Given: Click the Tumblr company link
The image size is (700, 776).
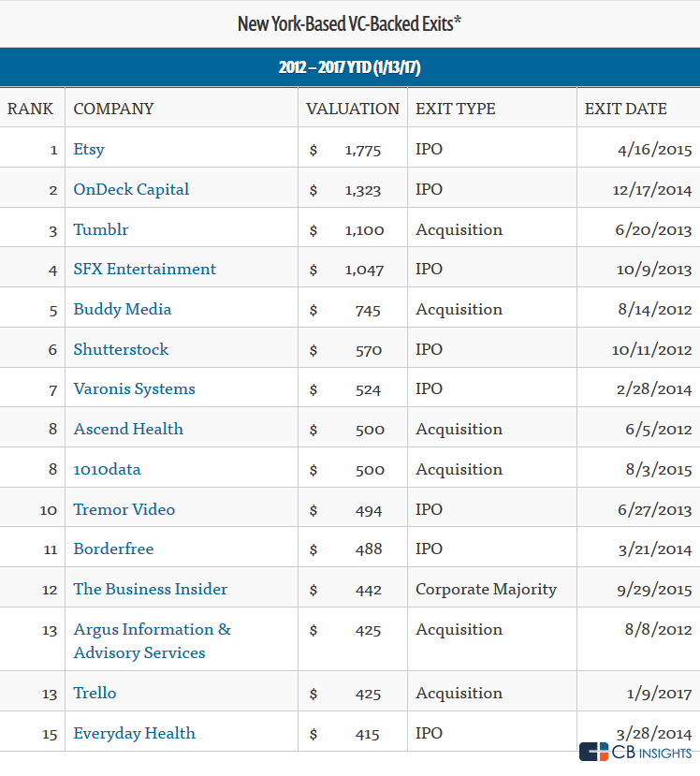Looking at the screenshot, I should 100,229.
